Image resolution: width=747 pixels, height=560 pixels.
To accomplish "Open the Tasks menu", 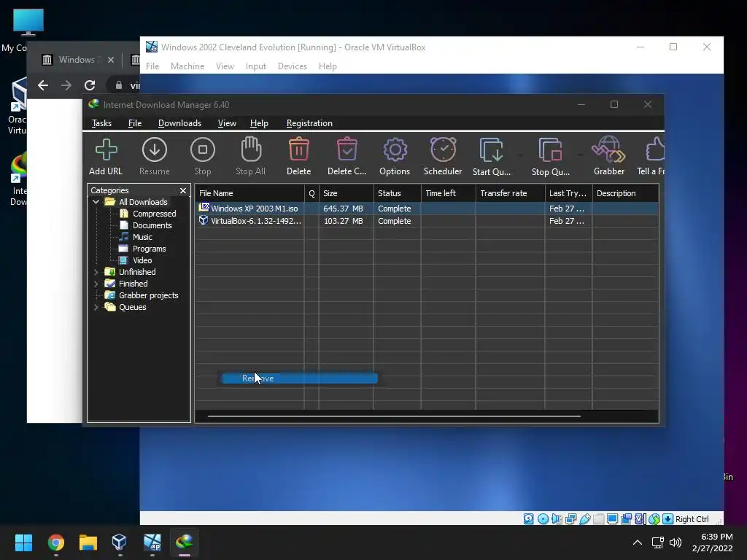I will click(101, 123).
